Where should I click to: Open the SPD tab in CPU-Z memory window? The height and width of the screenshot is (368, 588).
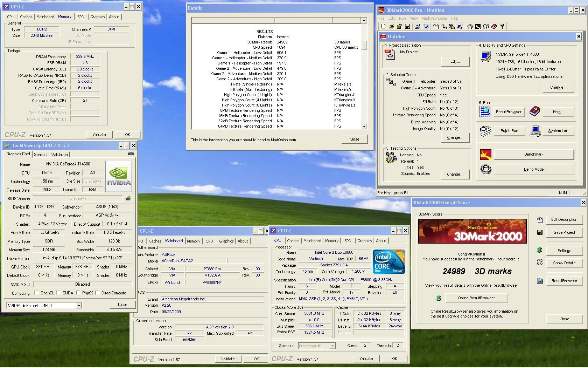80,17
